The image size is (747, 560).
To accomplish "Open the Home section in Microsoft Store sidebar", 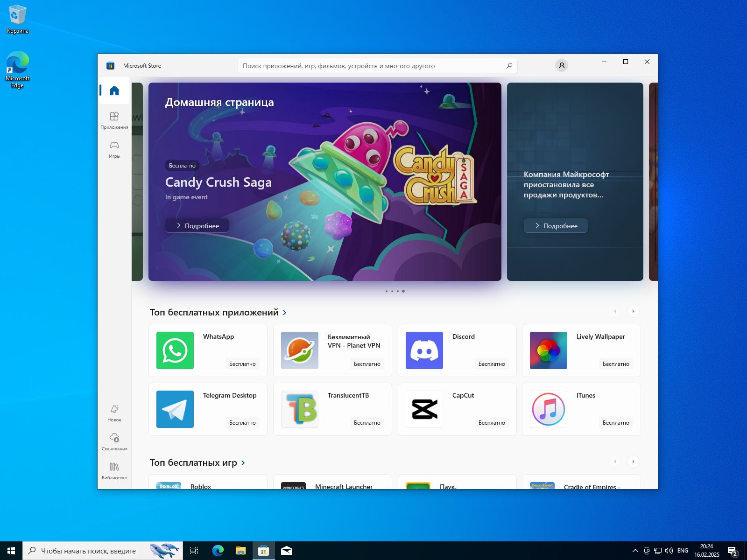I will coord(114,91).
